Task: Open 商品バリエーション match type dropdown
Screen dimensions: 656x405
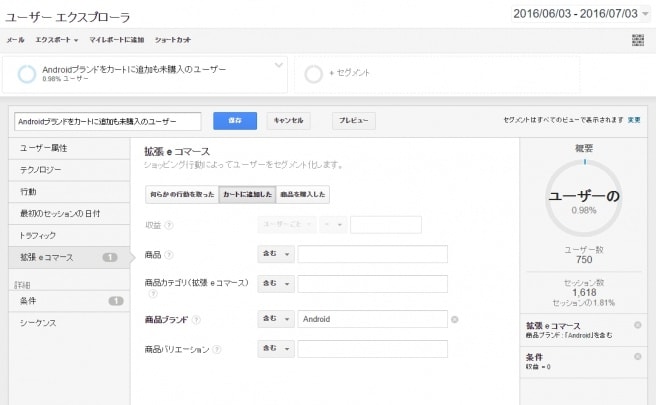Action: [x=276, y=349]
